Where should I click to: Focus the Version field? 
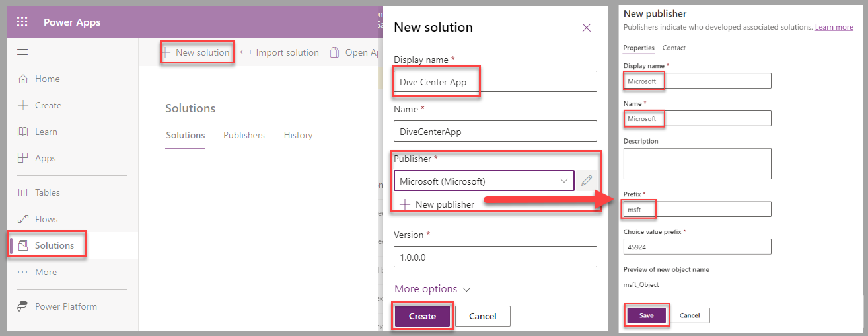(x=495, y=257)
